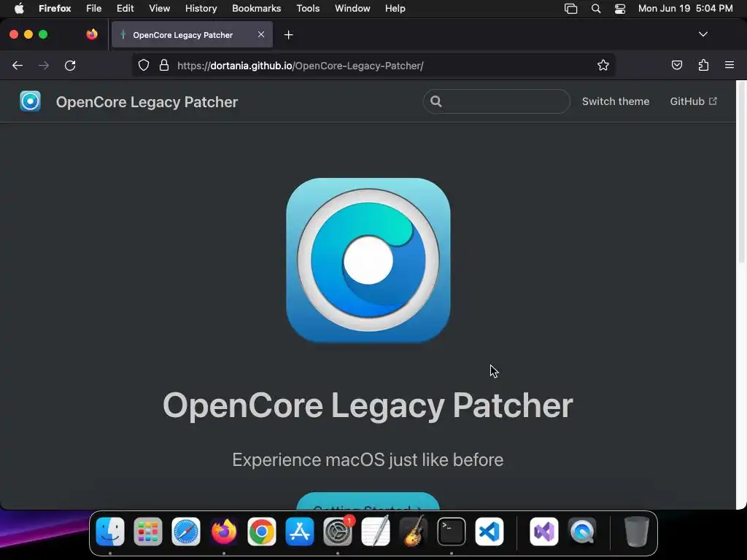
Task: Click the date and time in menu bar
Action: pos(685,9)
